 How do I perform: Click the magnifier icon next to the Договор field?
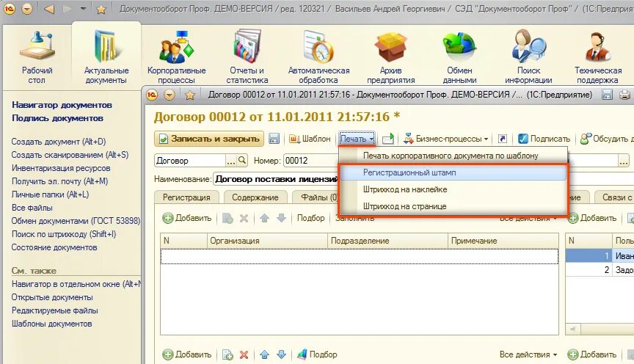pyautogui.click(x=242, y=160)
